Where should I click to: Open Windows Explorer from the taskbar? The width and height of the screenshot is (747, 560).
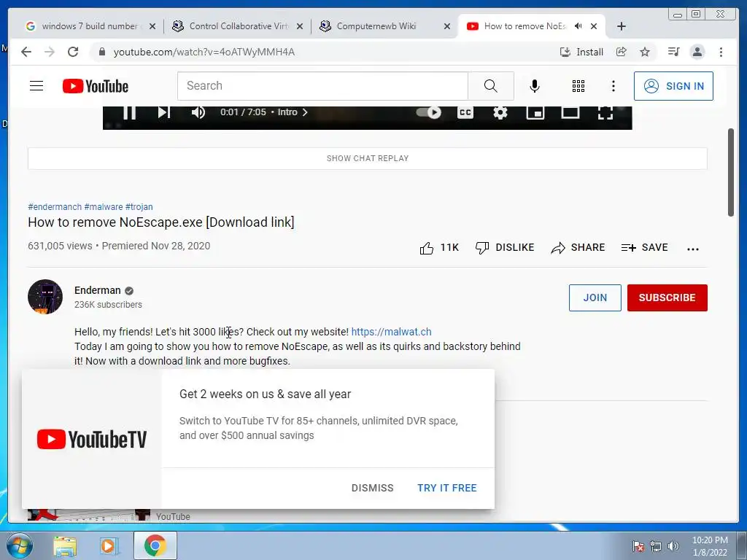click(65, 545)
